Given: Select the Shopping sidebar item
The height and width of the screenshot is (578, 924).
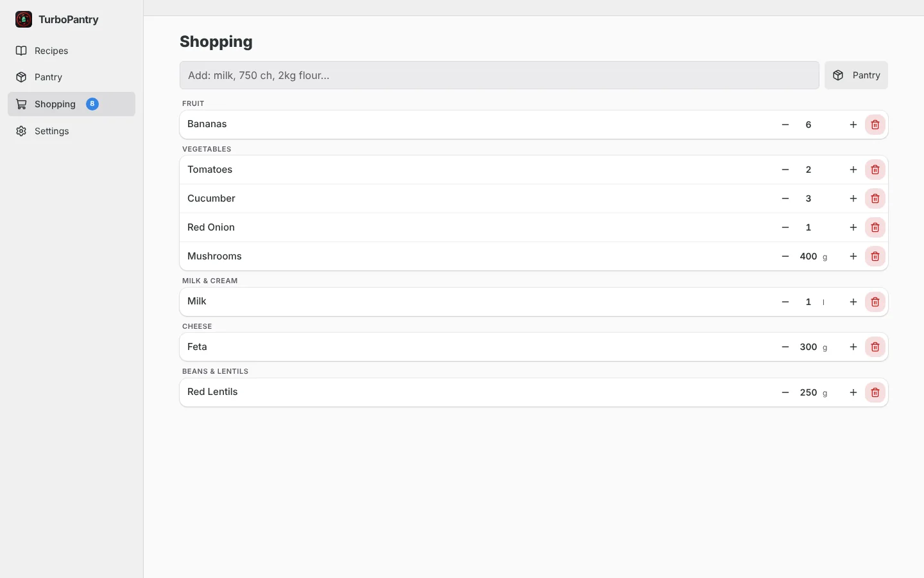Looking at the screenshot, I should pos(71,104).
